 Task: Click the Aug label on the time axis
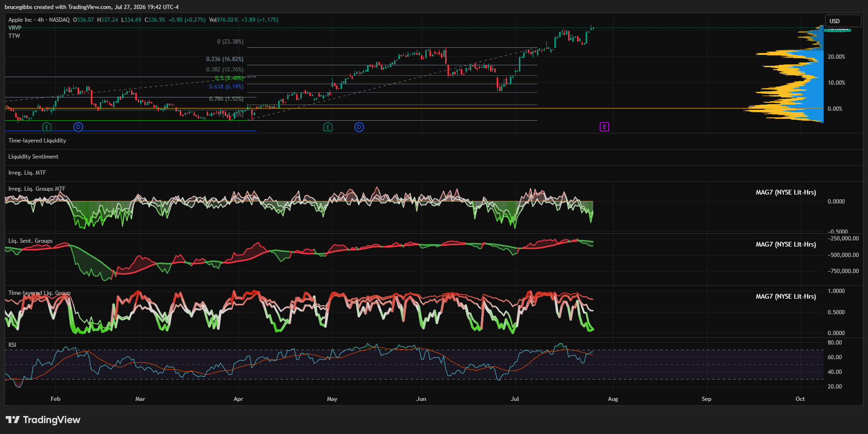[613, 399]
